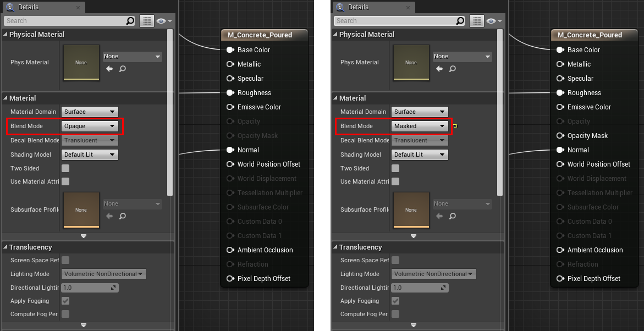Click Phys Material browse magnifier in the Opaque panel
The image size is (644, 331).
click(123, 69)
